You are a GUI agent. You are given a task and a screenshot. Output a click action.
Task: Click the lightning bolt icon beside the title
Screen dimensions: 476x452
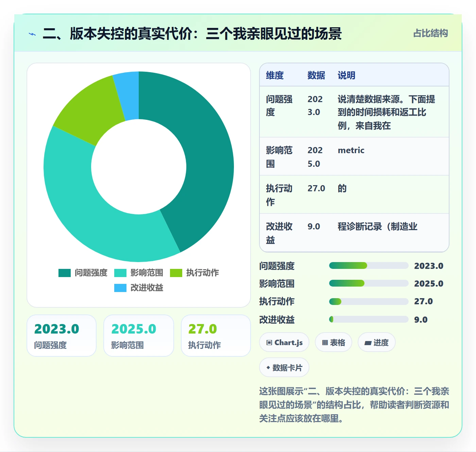tap(32, 34)
